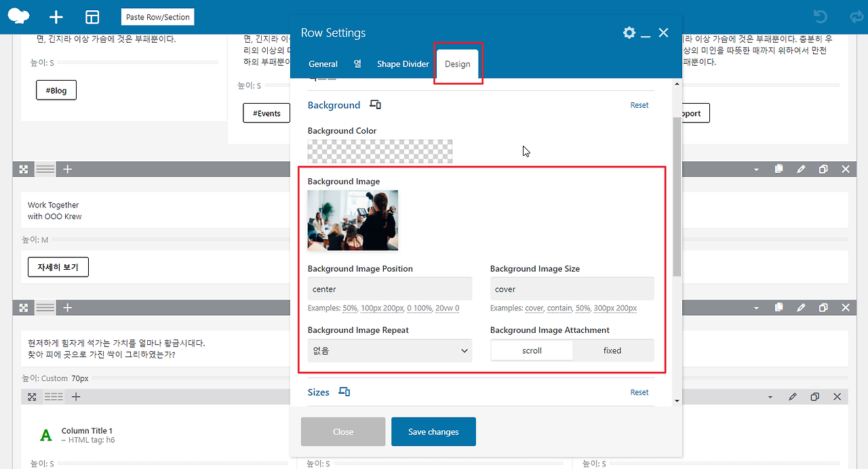
Task: Edit the 현저하게 row with the pencil icon
Action: point(801,308)
